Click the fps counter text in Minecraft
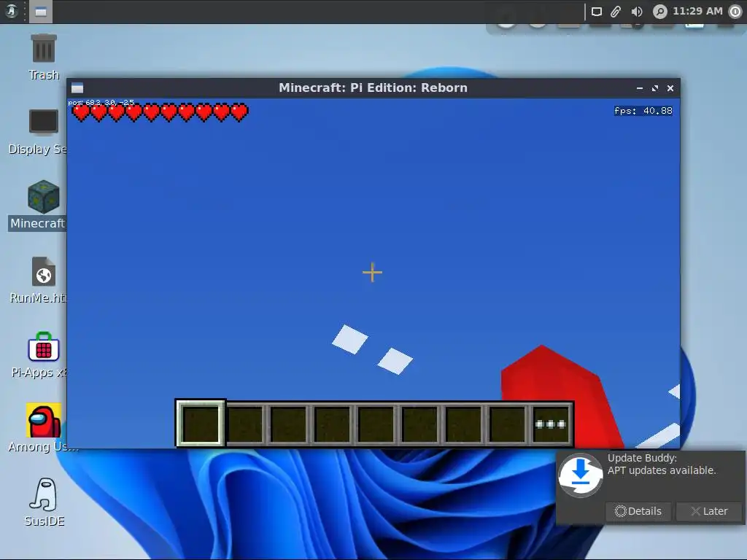Viewport: 747px width, 560px height. point(643,111)
